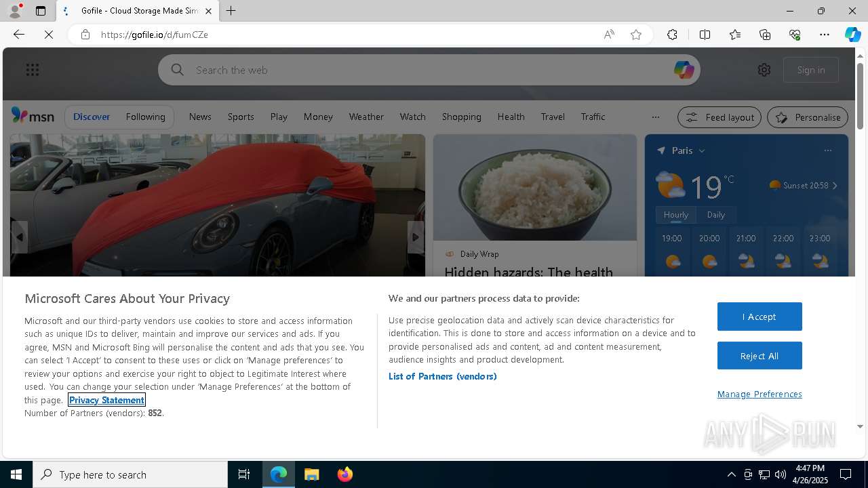Add this page to favorites star
The image size is (868, 488).
coord(636,35)
